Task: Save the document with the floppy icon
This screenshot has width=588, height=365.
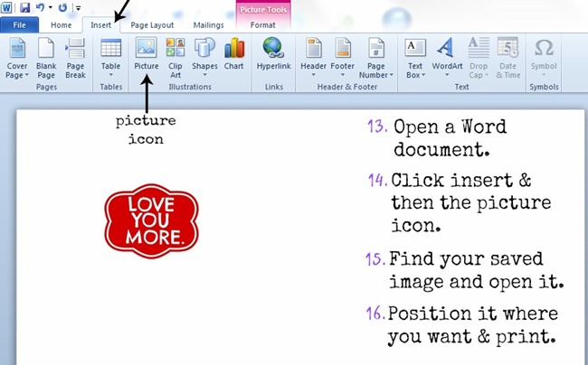Action: click(x=24, y=7)
